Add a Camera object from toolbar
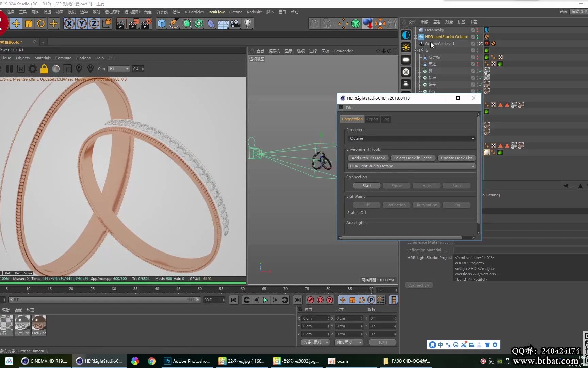 tap(235, 24)
